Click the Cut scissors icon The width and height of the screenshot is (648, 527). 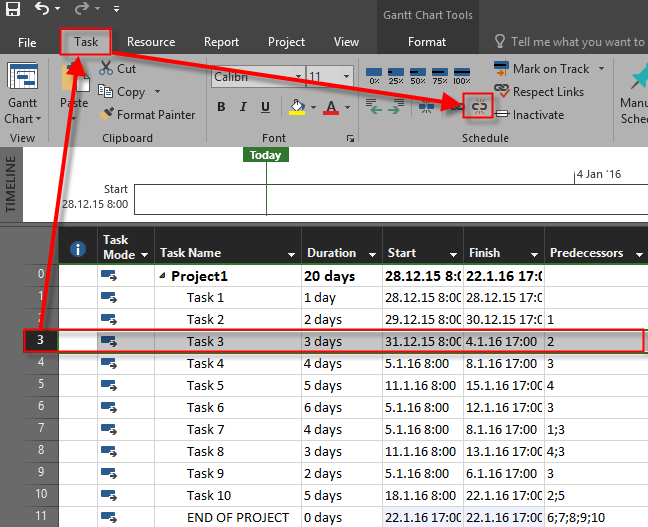click(x=108, y=69)
